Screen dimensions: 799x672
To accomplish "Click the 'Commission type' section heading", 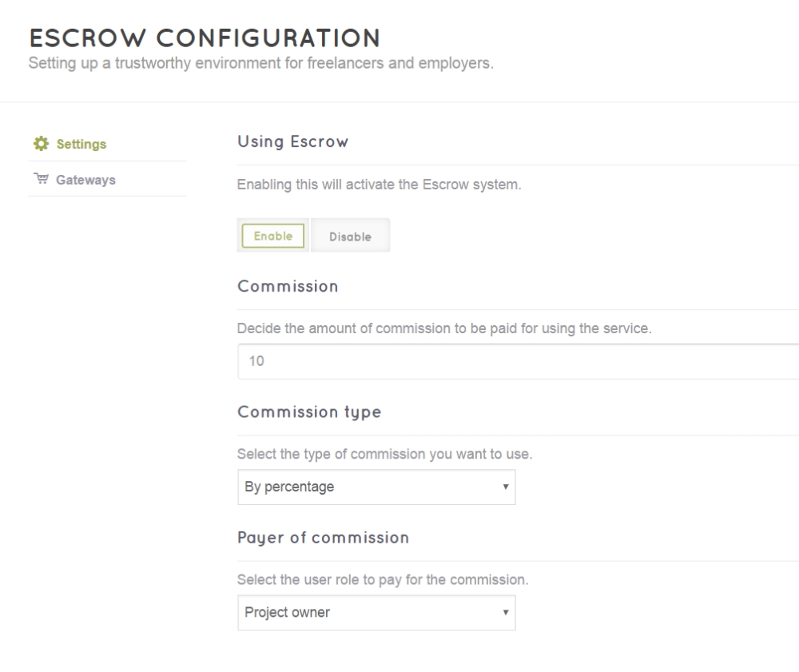I will click(309, 412).
